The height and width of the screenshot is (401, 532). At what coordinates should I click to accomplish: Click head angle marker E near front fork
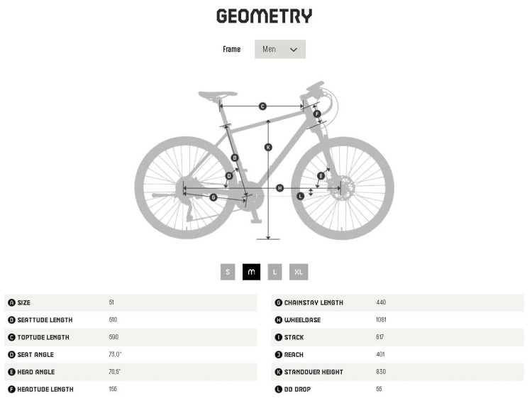[x=321, y=175]
